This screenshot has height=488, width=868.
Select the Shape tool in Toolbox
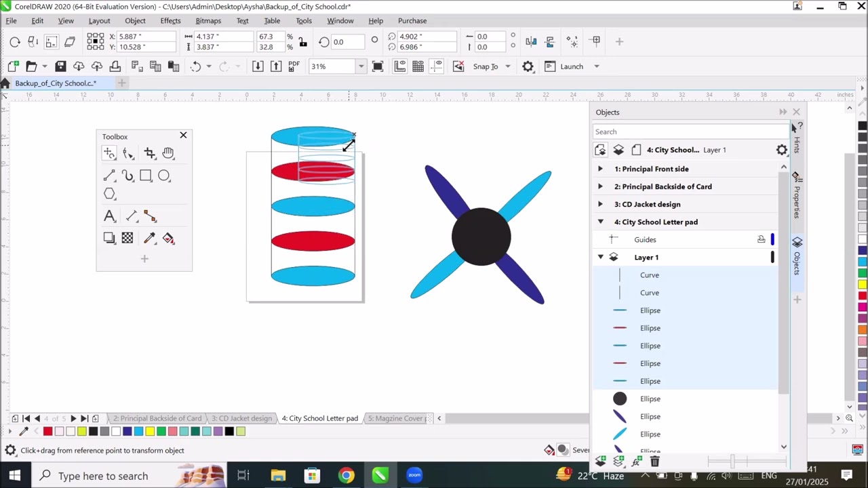point(128,154)
